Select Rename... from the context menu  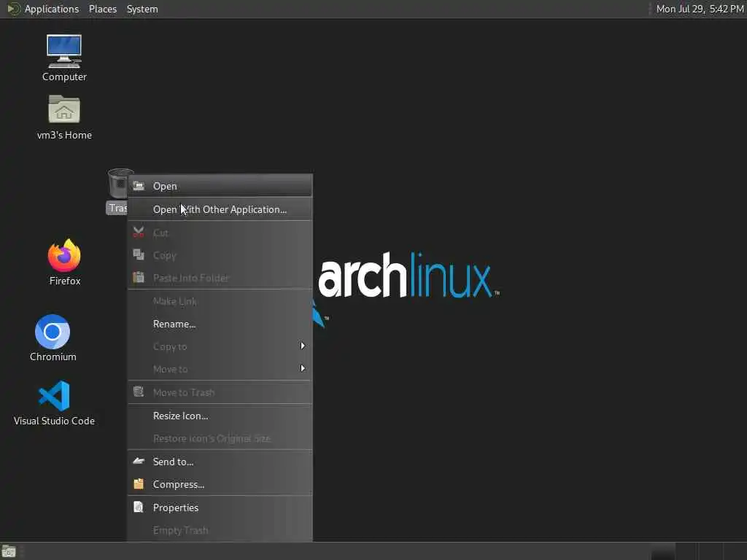click(220, 324)
